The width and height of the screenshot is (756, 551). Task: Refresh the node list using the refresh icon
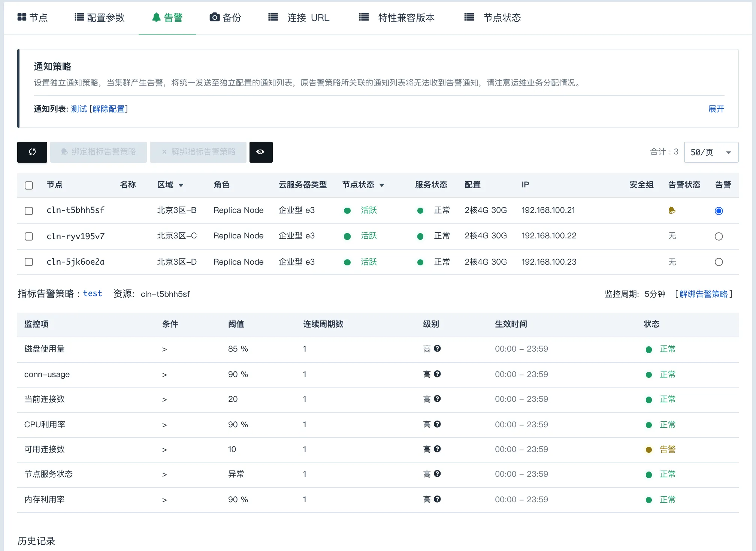pos(32,152)
